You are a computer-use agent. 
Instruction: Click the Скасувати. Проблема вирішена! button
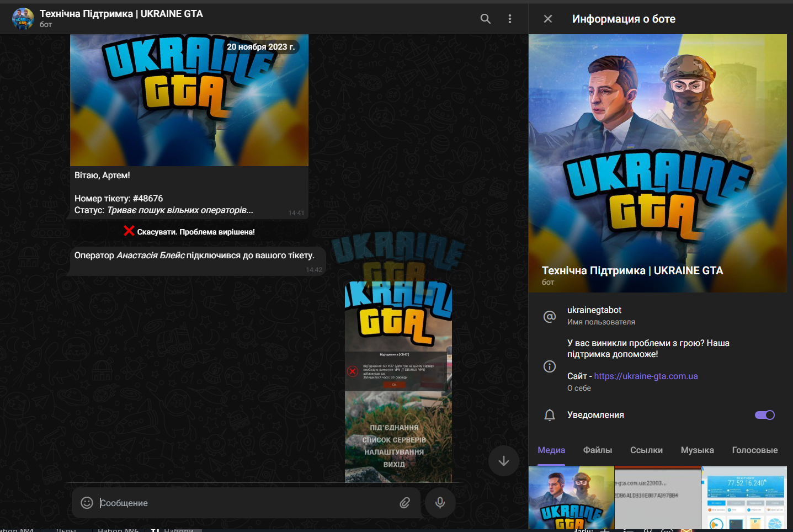tap(189, 232)
